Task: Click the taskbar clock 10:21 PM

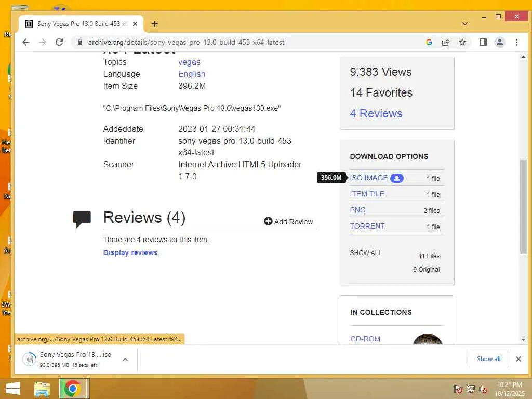Action: coord(509,385)
